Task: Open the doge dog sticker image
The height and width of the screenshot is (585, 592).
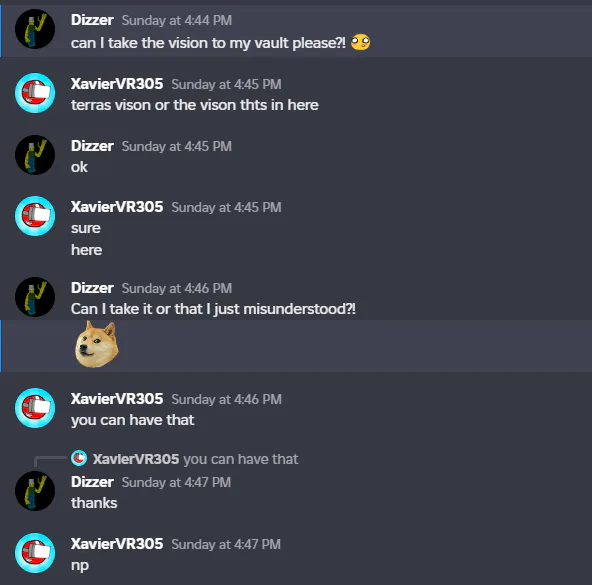Action: pyautogui.click(x=97, y=344)
